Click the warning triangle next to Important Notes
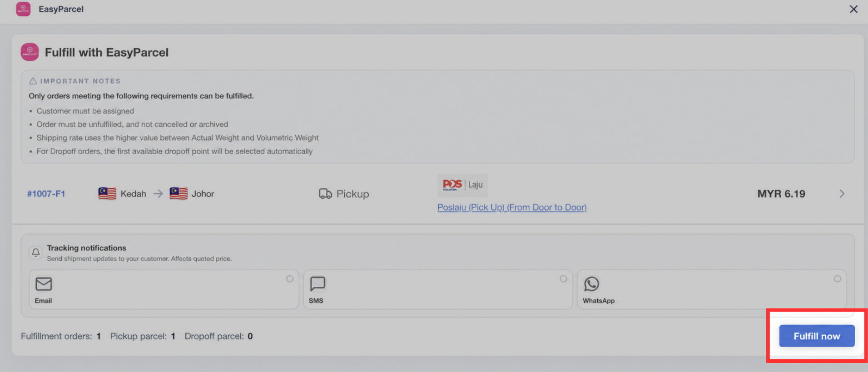The image size is (868, 372). [x=33, y=81]
